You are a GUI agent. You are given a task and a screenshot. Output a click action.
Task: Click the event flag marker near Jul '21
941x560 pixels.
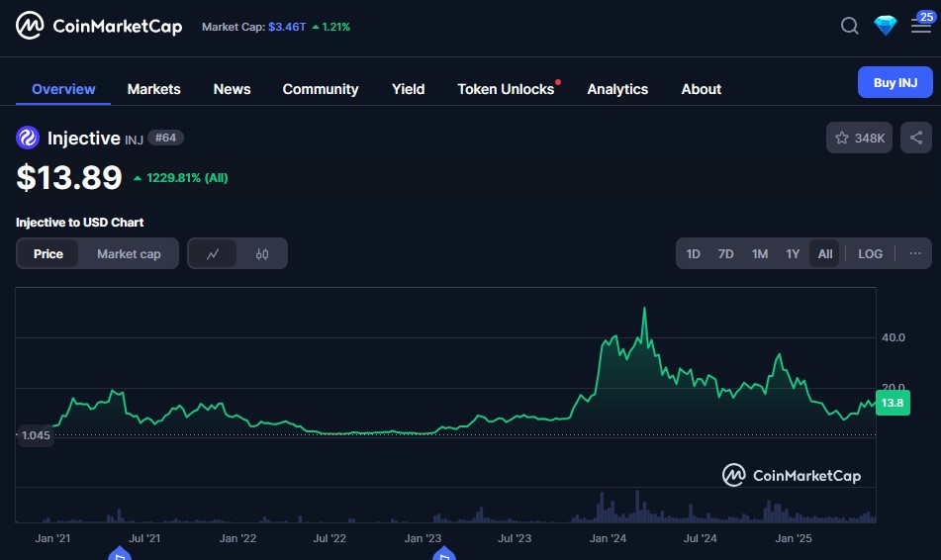(120, 554)
